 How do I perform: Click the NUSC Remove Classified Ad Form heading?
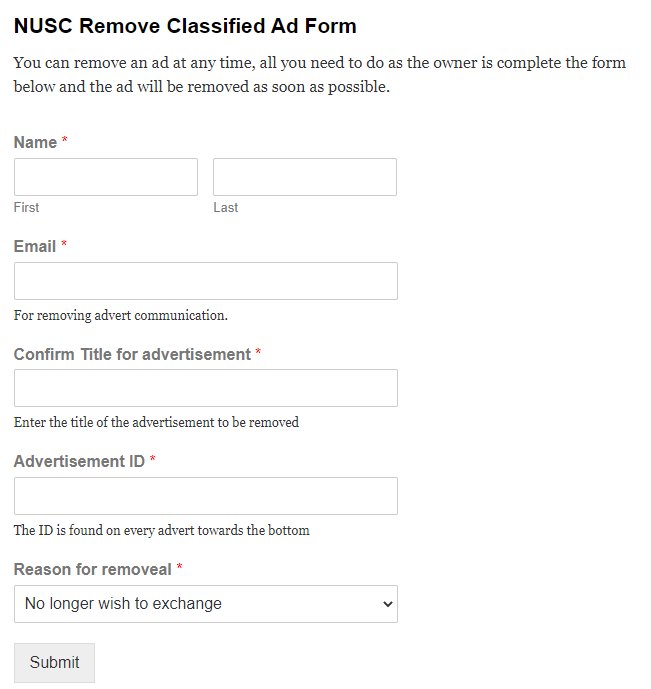click(x=185, y=26)
